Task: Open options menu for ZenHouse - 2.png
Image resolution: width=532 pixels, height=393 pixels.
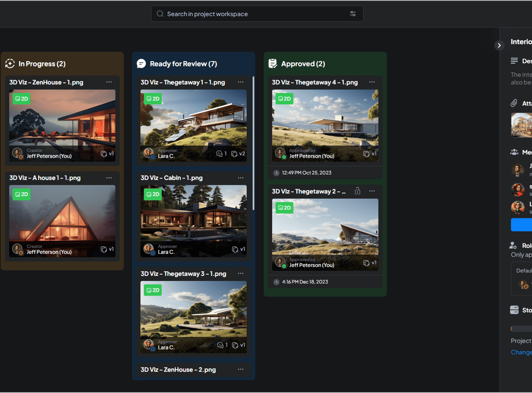Action: pos(240,369)
